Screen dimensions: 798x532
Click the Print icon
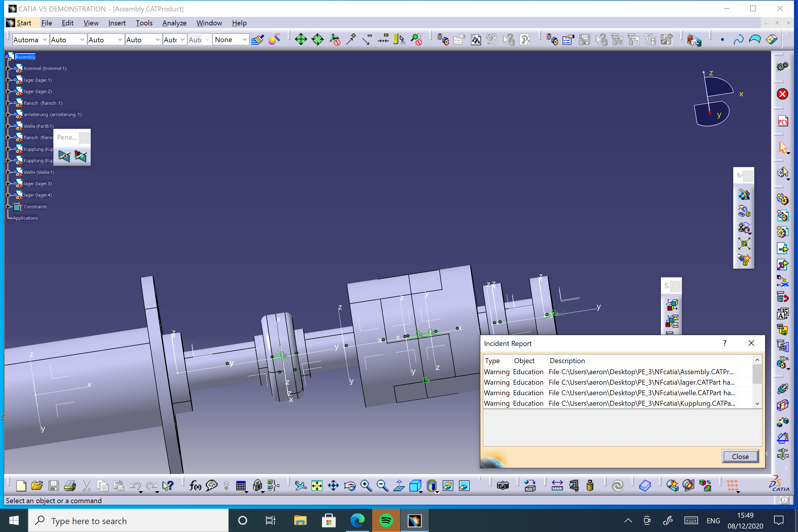(x=69, y=486)
